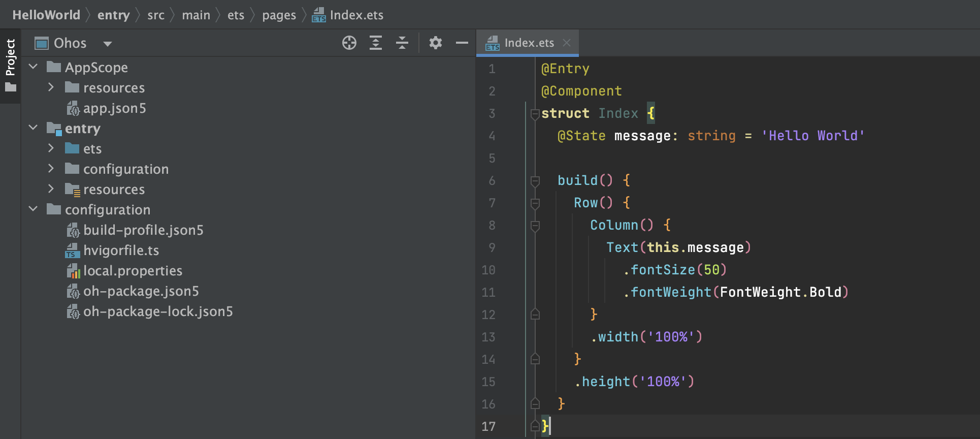Place cursor on 'Hello World' string
The width and height of the screenshot is (980, 439).
click(x=813, y=136)
